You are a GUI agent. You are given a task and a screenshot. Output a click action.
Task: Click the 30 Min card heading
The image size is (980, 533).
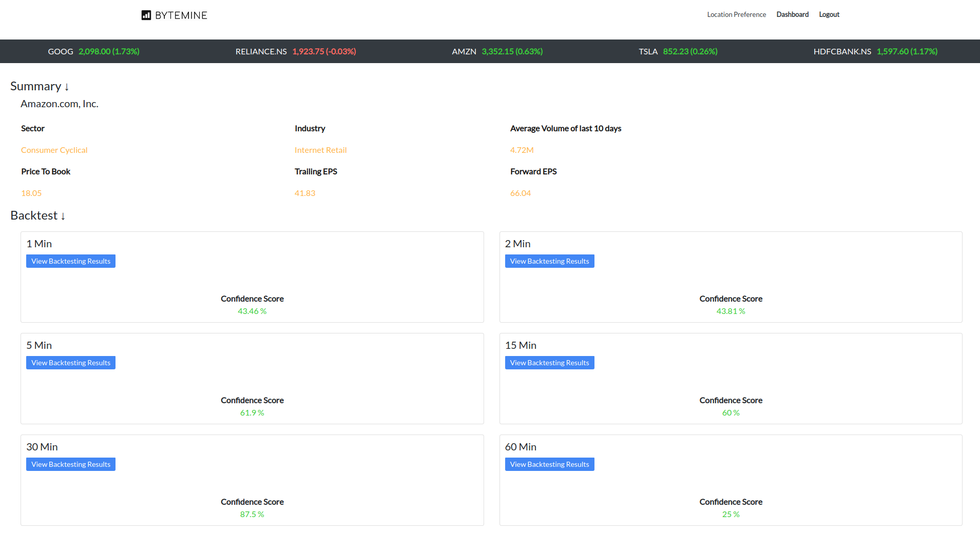tap(42, 447)
